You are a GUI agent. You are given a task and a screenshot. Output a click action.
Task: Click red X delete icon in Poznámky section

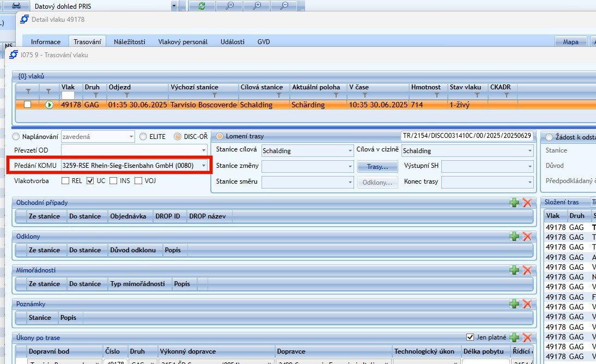pos(527,304)
